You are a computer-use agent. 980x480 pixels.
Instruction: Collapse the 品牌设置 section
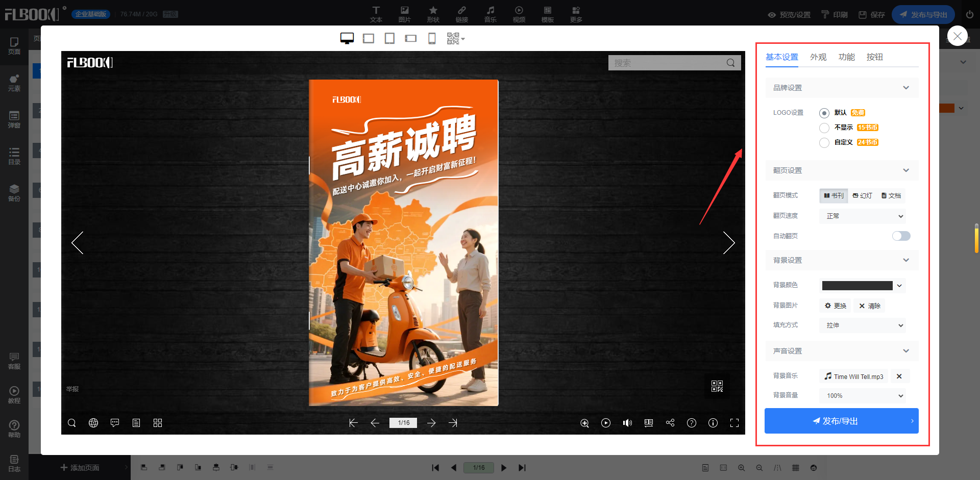(x=905, y=88)
